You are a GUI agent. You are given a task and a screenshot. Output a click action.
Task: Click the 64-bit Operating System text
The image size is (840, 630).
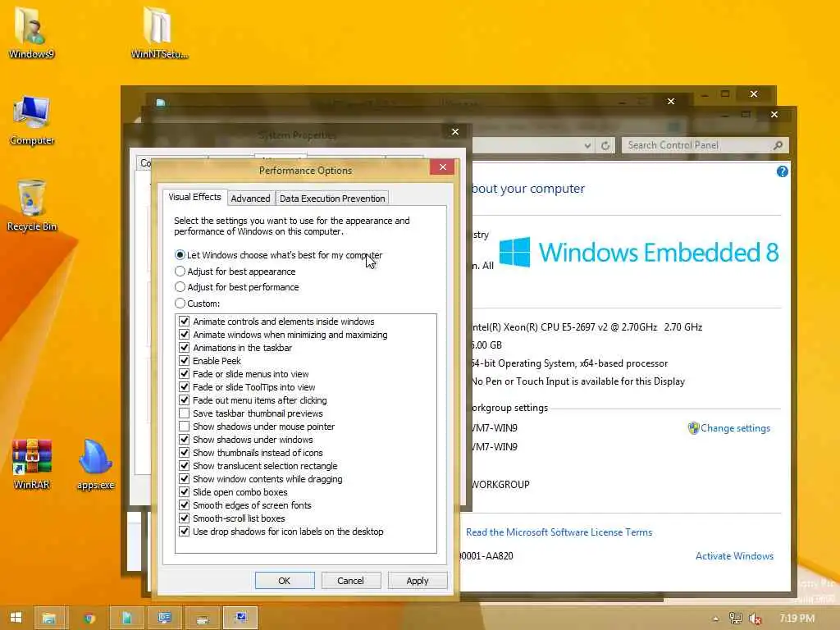(x=570, y=363)
